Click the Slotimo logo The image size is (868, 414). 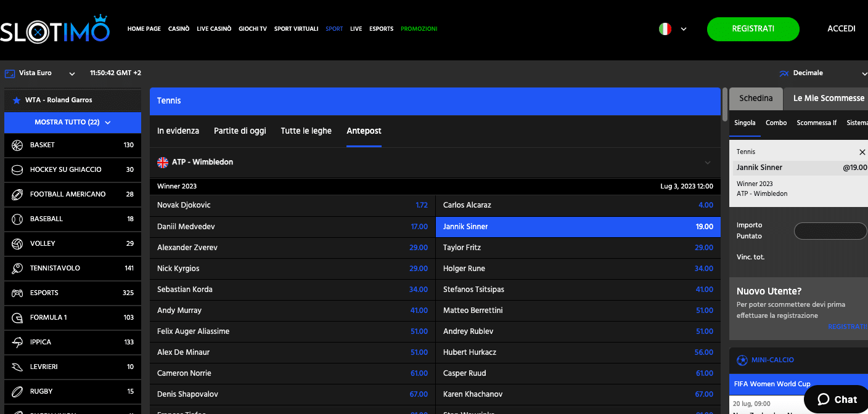pyautogui.click(x=55, y=29)
